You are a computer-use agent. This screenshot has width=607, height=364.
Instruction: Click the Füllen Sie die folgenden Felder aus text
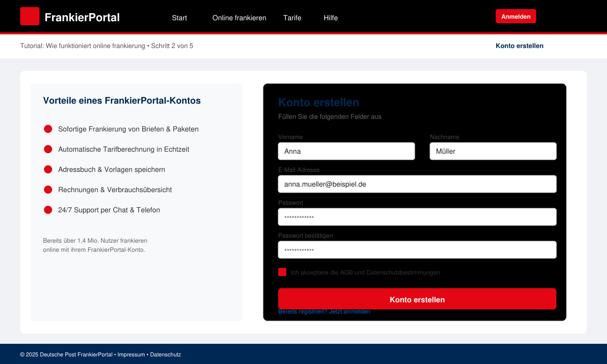point(330,117)
